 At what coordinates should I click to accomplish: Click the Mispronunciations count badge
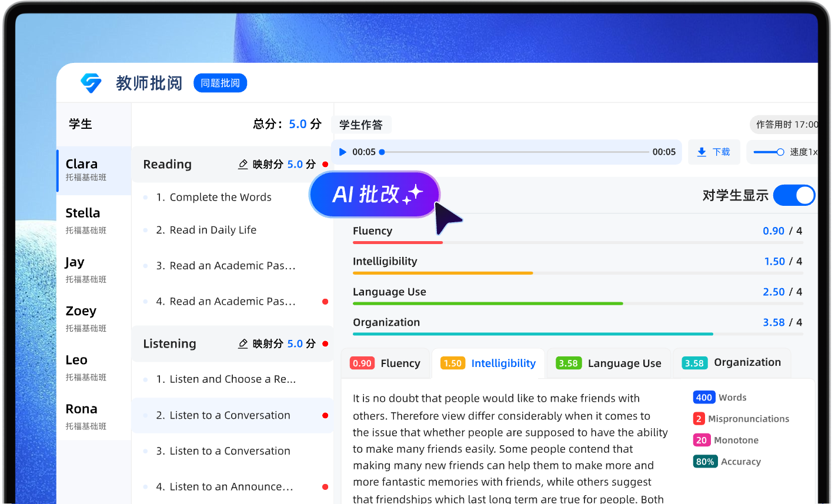[699, 419]
